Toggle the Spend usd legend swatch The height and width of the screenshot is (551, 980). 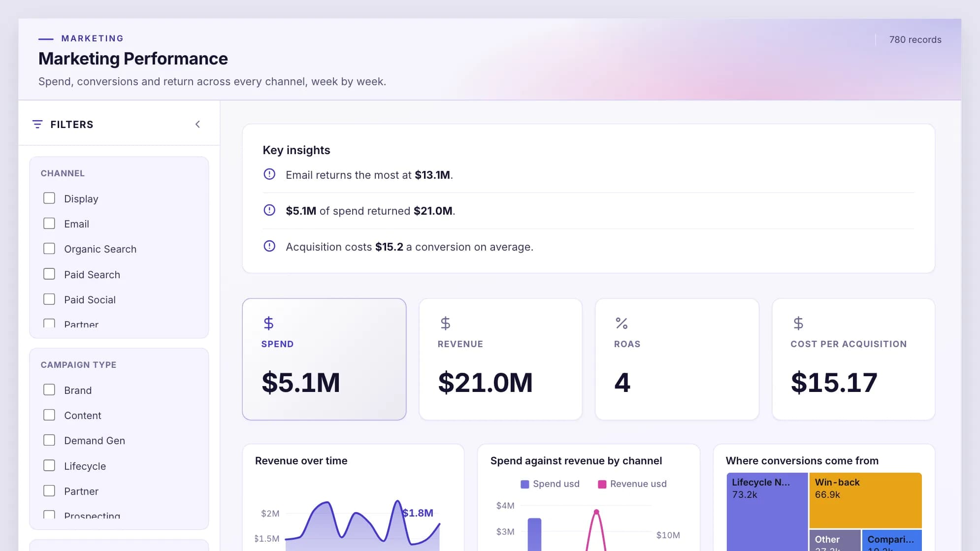[525, 484]
